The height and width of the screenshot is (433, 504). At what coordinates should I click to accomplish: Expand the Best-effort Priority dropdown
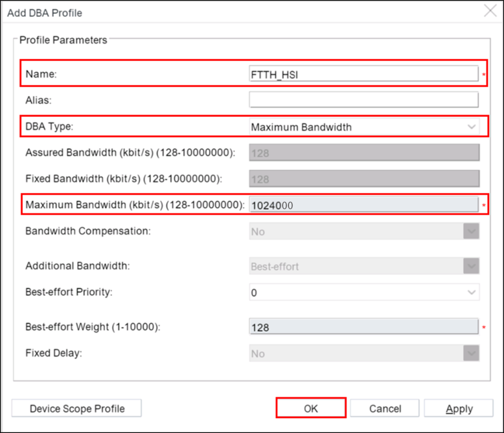click(x=472, y=292)
